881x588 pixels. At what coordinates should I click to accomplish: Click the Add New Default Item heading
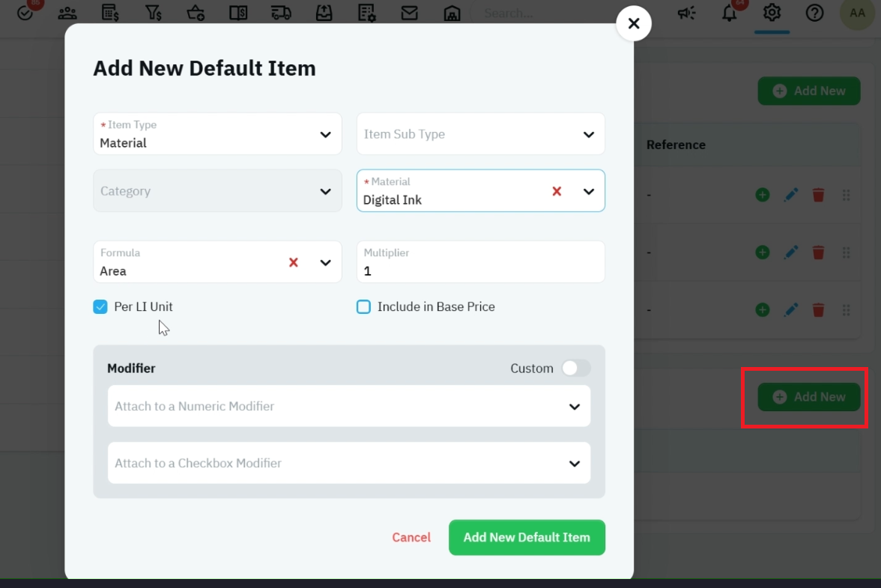coord(205,68)
